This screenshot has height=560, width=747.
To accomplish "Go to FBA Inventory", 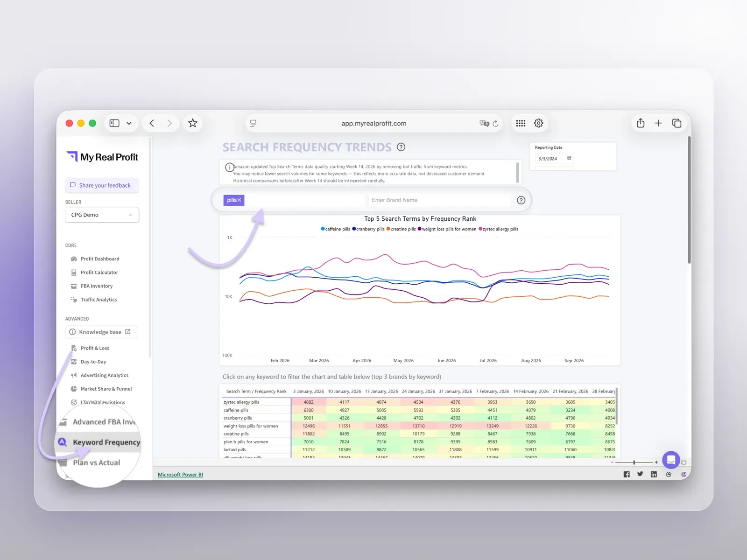I will pyautogui.click(x=96, y=286).
